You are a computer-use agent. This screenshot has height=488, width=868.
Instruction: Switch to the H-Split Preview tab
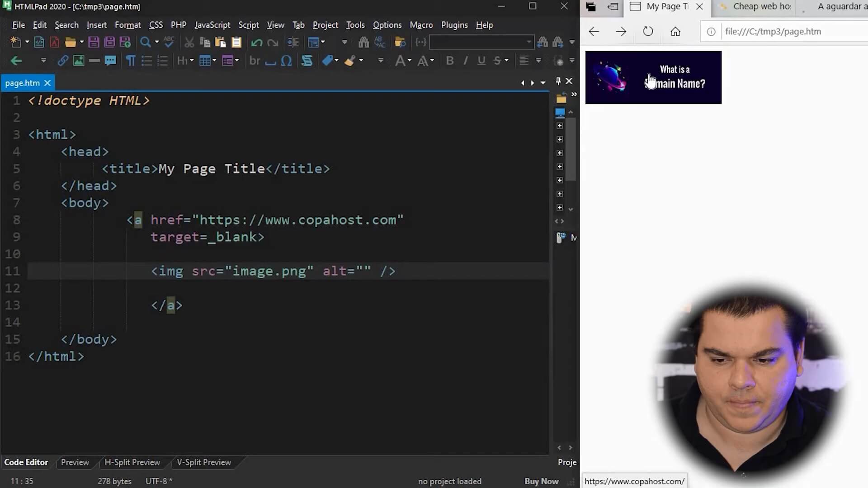point(132,462)
